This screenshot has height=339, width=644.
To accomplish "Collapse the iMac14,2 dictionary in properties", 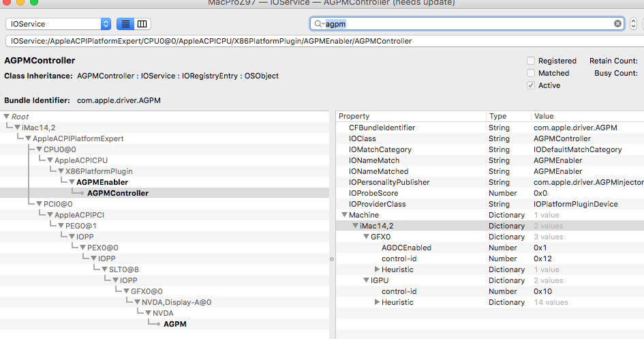I will tap(355, 226).
